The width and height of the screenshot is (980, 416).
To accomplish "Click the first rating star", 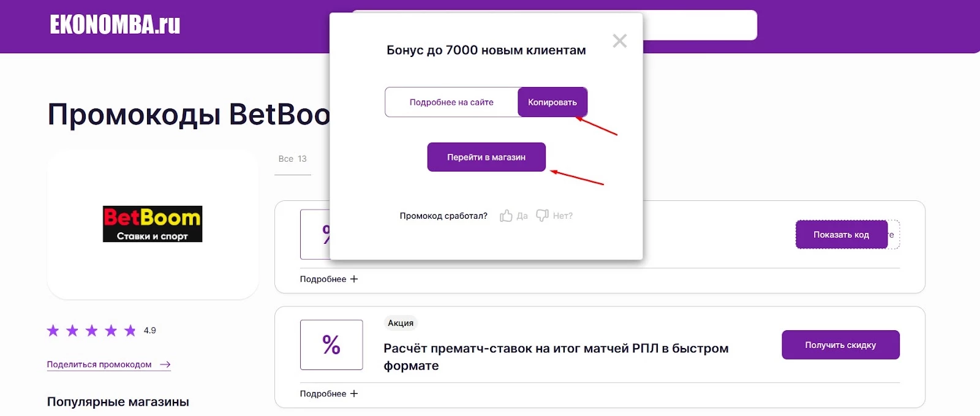I will [x=53, y=331].
